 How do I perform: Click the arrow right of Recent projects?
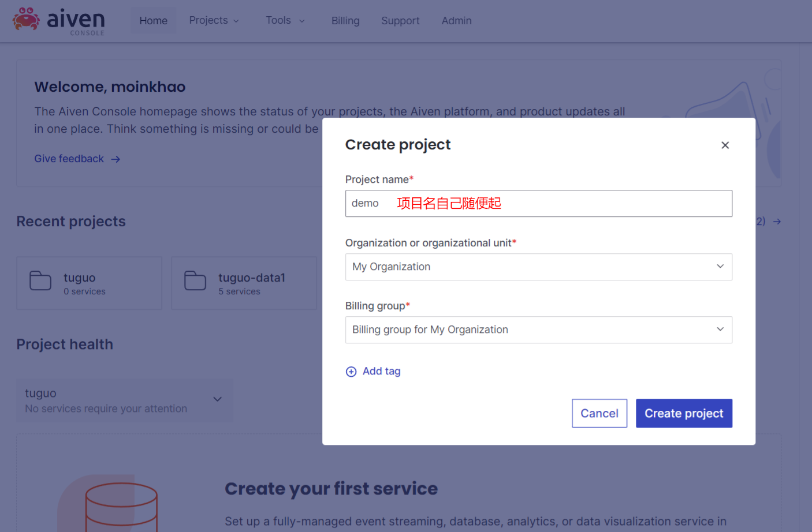(x=777, y=222)
